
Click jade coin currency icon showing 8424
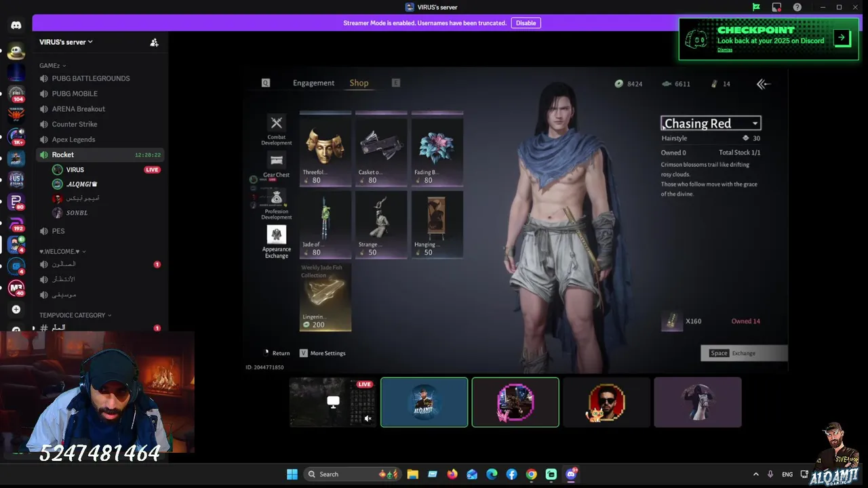click(618, 84)
